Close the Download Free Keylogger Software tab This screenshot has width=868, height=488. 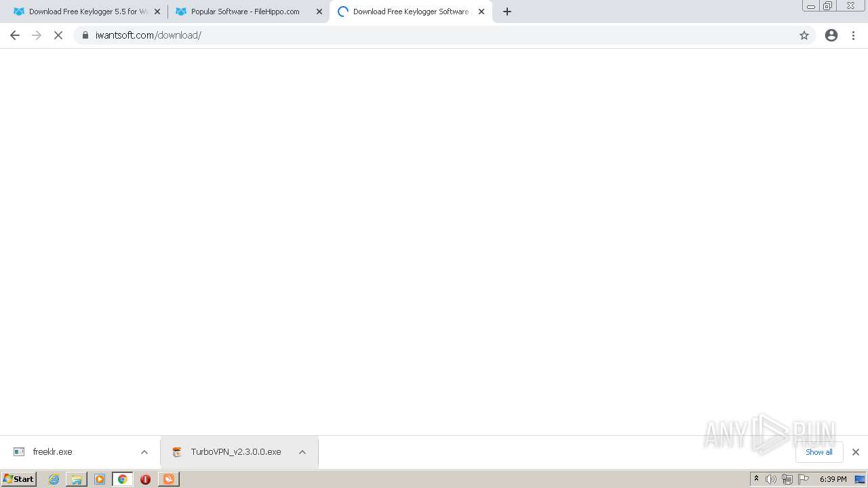[x=481, y=12]
